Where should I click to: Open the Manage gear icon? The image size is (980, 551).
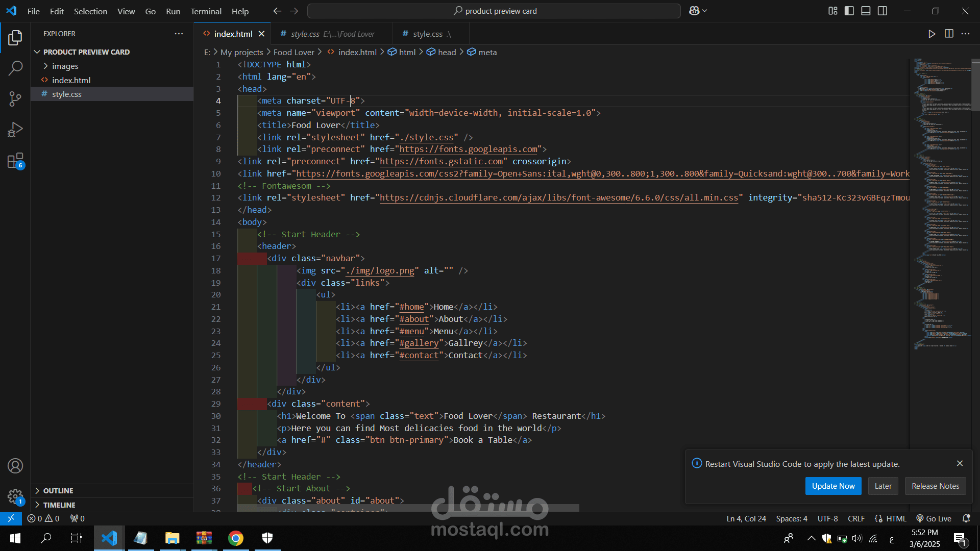click(15, 496)
